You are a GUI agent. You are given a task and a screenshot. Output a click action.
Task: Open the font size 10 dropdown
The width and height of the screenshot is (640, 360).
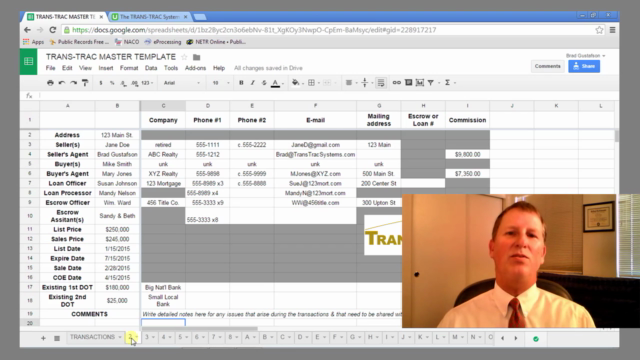pyautogui.click(x=220, y=83)
